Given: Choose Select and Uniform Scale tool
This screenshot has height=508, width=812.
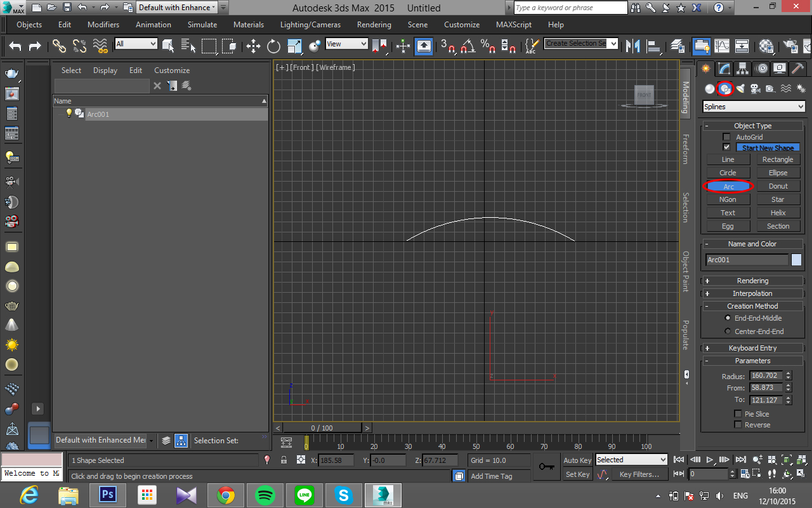Looking at the screenshot, I should click(x=294, y=46).
